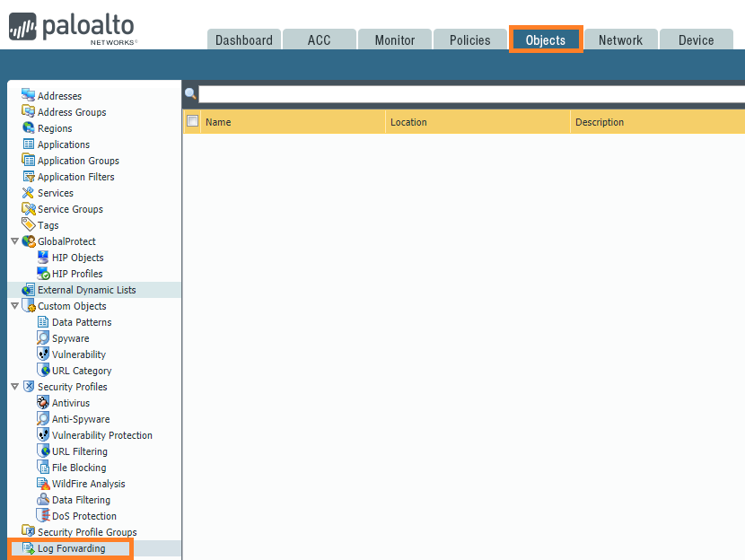Click the Regions globe icon
This screenshot has height=560, width=745.
pos(29,128)
